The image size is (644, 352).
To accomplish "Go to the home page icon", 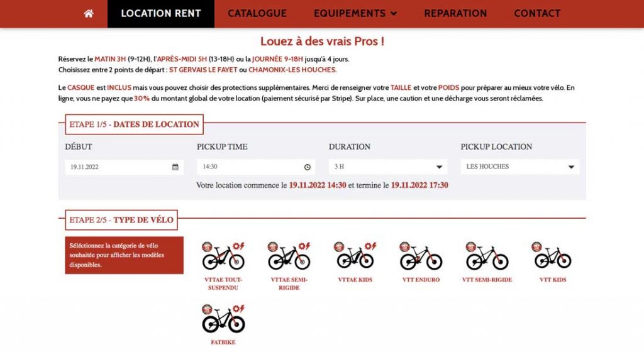I will [88, 14].
